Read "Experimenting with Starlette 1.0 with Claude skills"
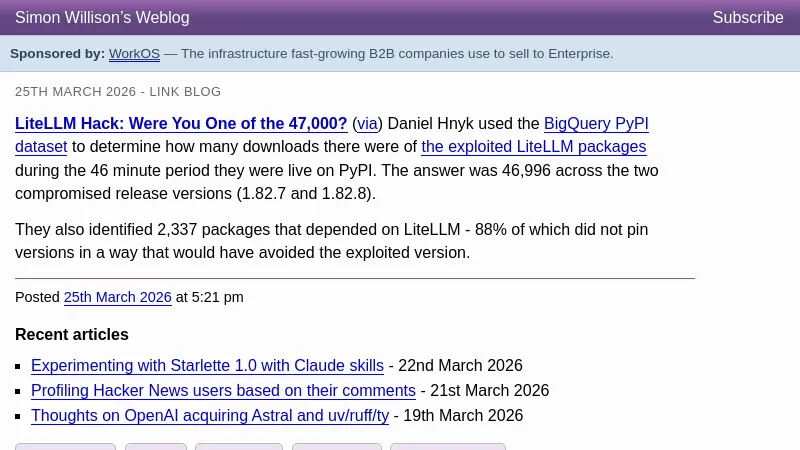 point(207,366)
